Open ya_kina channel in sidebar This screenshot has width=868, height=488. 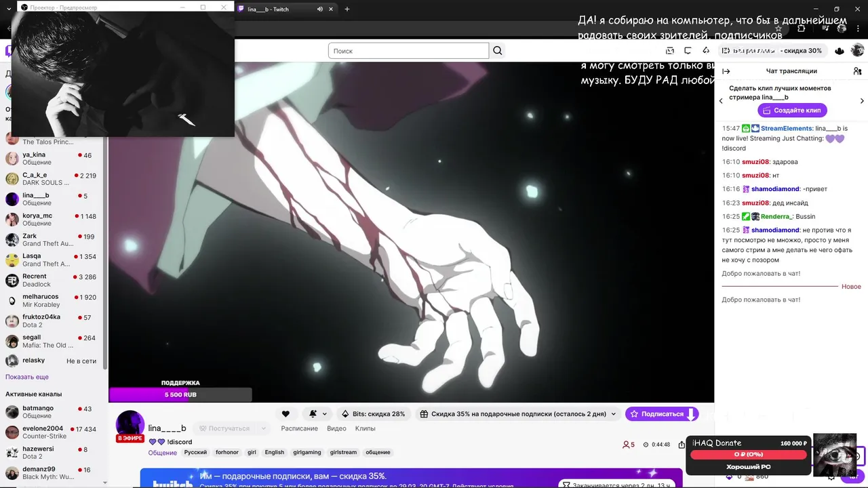pyautogui.click(x=54, y=159)
